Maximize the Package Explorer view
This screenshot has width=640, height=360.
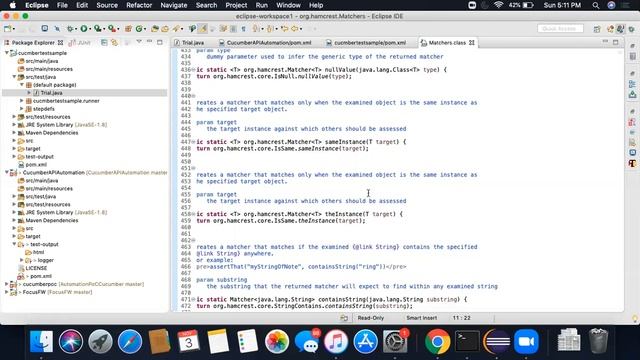click(160, 42)
